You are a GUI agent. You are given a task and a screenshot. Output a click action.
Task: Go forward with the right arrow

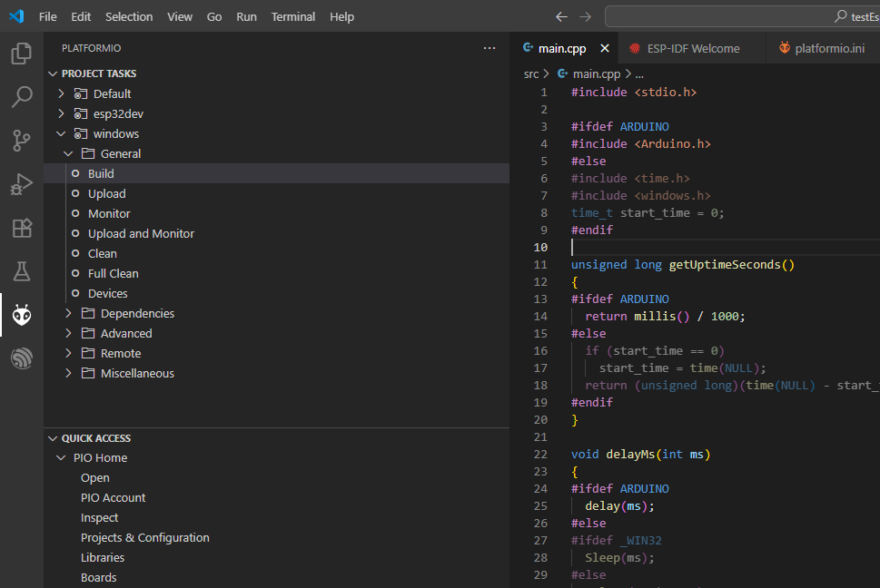point(586,17)
